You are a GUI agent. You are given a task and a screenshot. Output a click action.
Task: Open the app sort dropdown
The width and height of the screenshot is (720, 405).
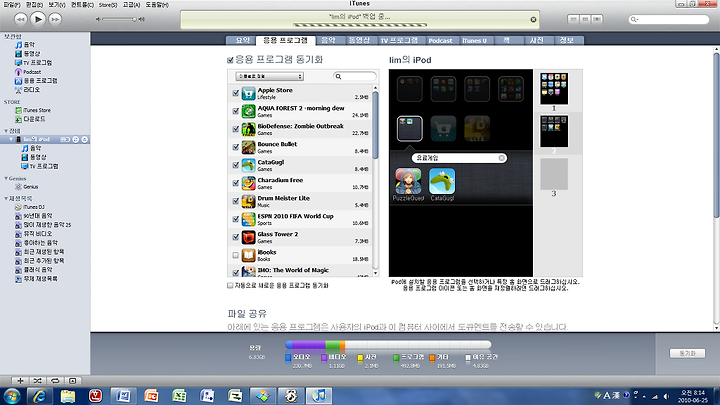coord(269,76)
